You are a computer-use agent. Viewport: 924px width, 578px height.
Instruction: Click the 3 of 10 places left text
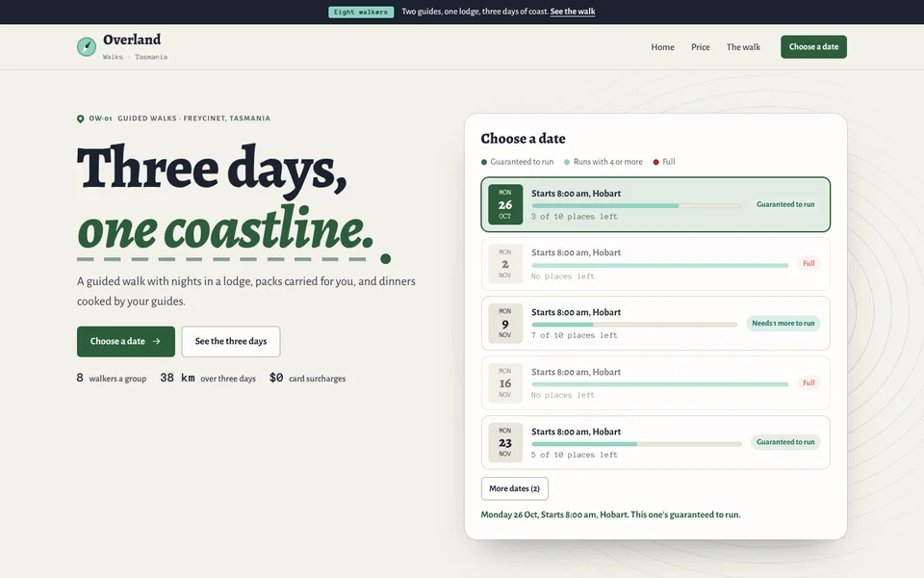[574, 217]
